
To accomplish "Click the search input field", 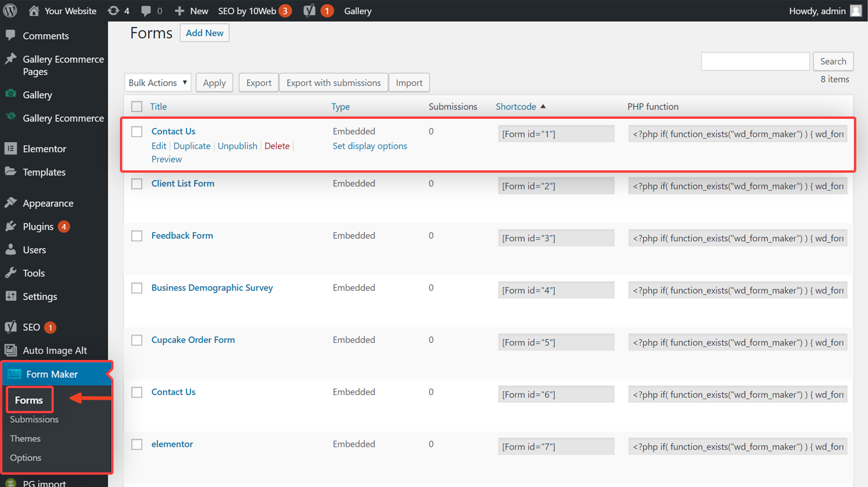I will (755, 61).
